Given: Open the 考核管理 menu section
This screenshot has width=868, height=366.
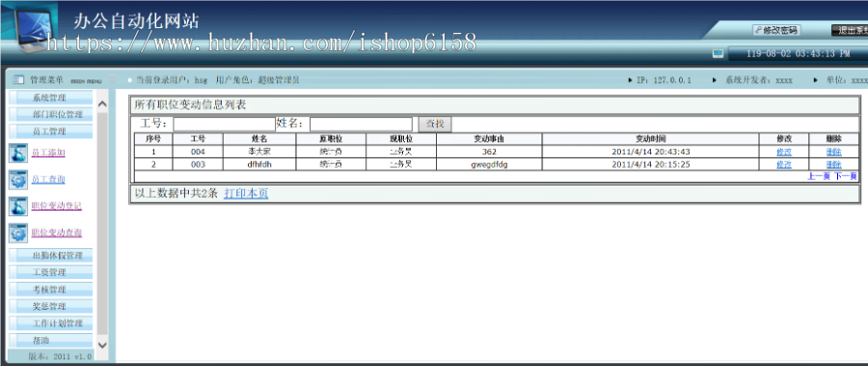Looking at the screenshot, I should pyautogui.click(x=50, y=290).
